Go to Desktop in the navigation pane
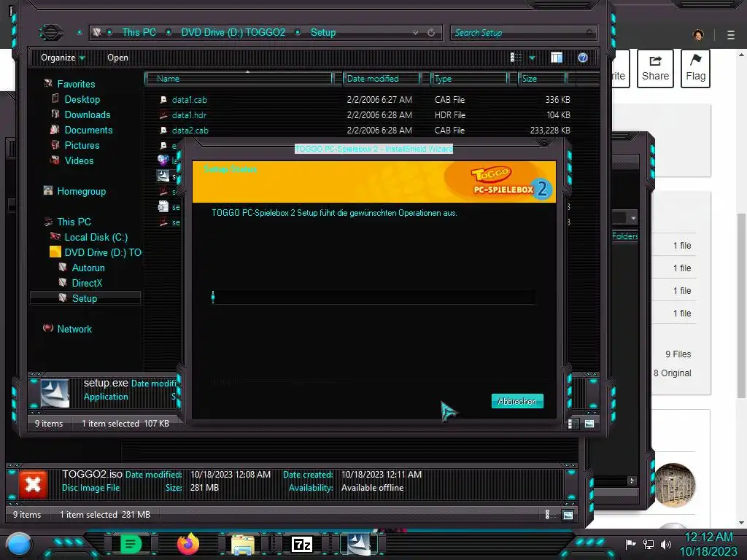Image resolution: width=747 pixels, height=560 pixels. coord(82,99)
